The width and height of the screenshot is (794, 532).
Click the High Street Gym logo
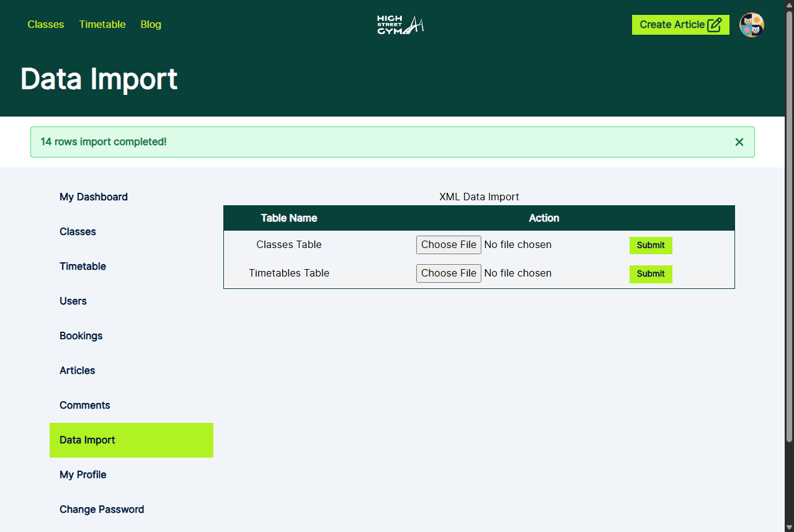(x=400, y=25)
